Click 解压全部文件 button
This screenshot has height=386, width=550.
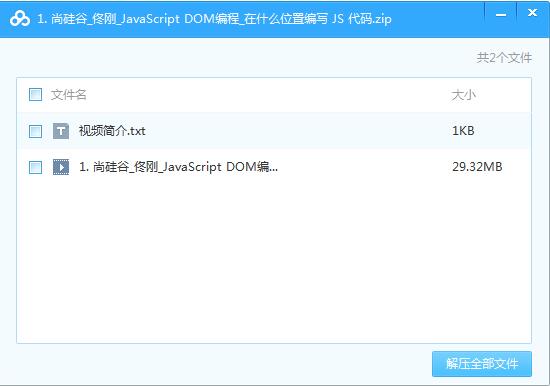pos(482,364)
